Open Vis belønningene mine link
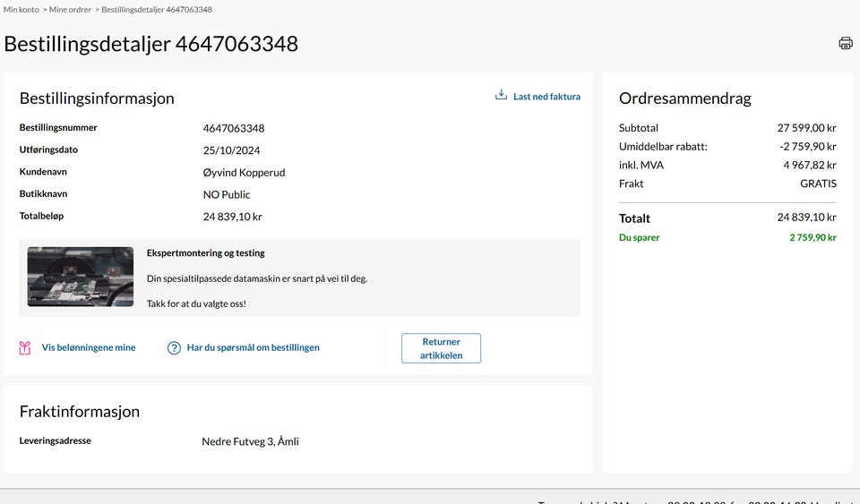Viewport: 860px width, 504px height. click(x=89, y=347)
